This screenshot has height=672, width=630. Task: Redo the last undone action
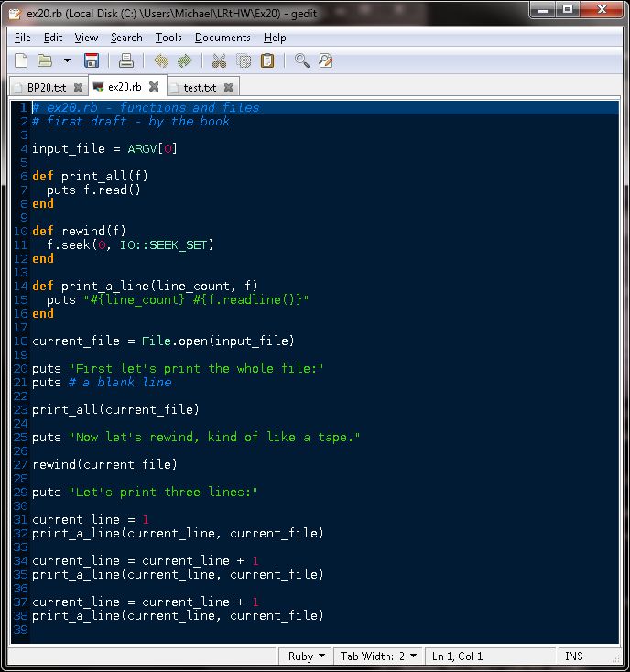(185, 60)
